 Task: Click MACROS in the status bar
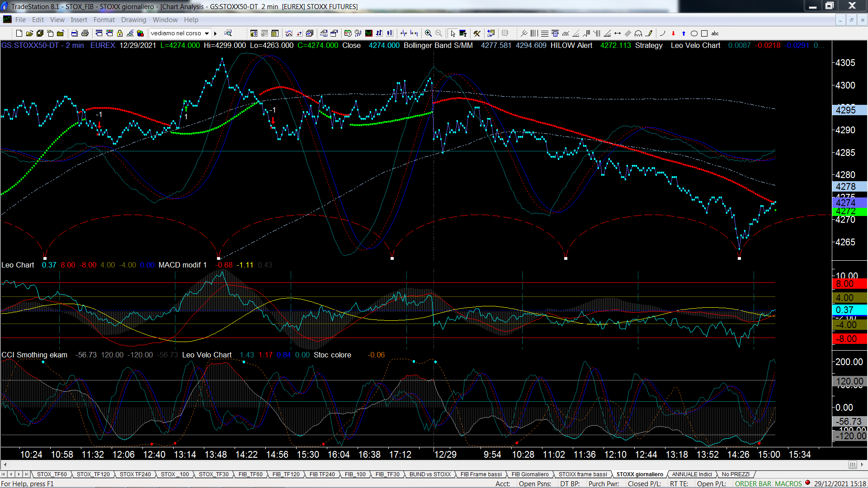(x=788, y=483)
